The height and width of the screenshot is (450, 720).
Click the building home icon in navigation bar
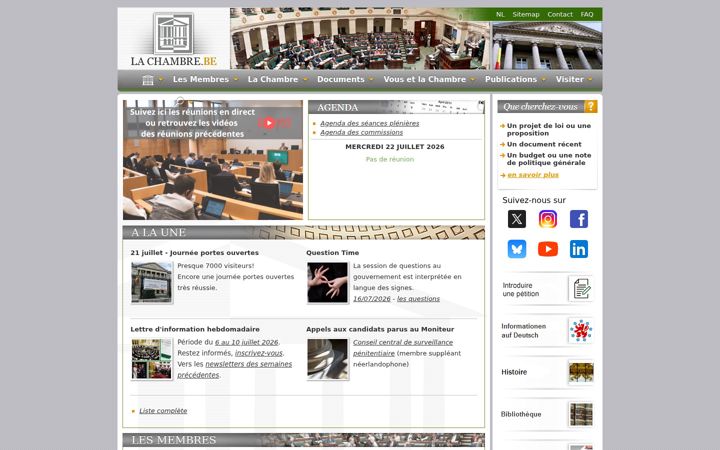[x=148, y=80]
